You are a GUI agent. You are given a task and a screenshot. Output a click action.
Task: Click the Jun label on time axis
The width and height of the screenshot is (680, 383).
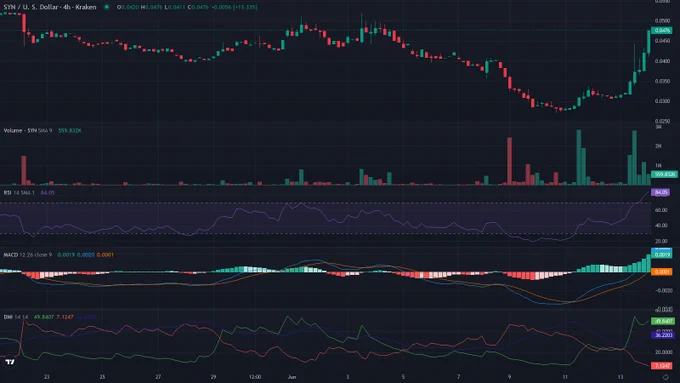click(292, 377)
